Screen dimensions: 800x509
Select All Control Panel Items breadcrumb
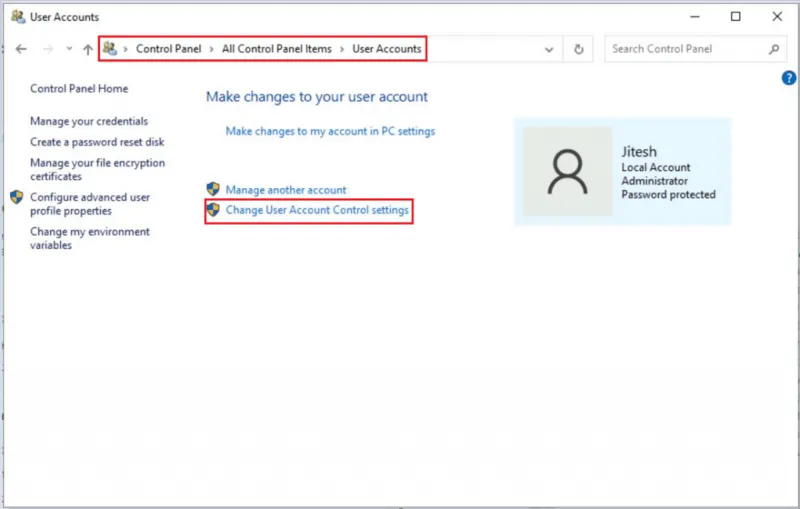[x=277, y=49]
